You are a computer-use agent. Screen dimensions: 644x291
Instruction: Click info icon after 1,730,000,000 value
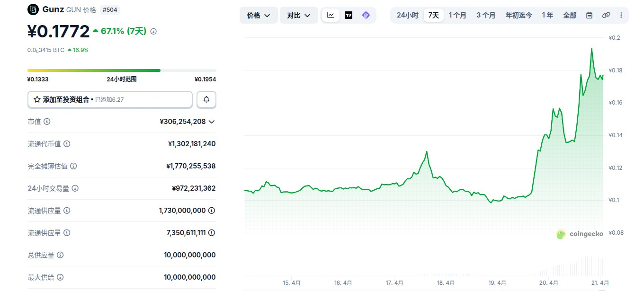tap(212, 211)
